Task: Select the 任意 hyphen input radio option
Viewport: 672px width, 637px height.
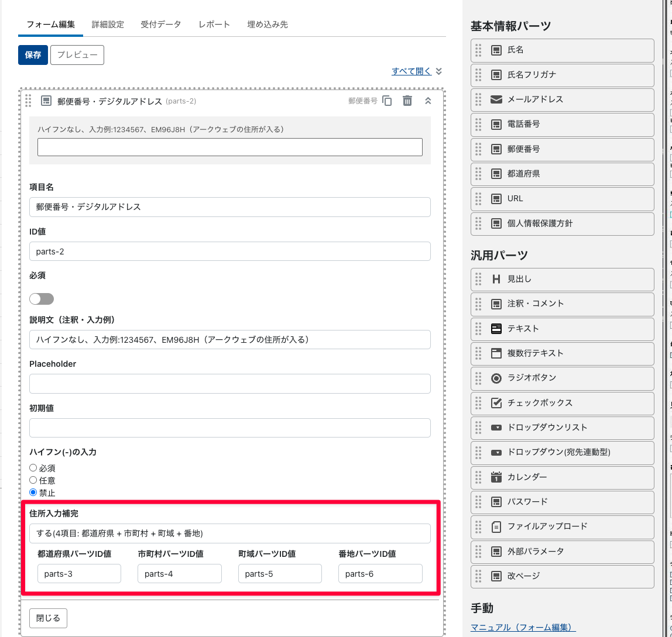Action: click(x=33, y=480)
